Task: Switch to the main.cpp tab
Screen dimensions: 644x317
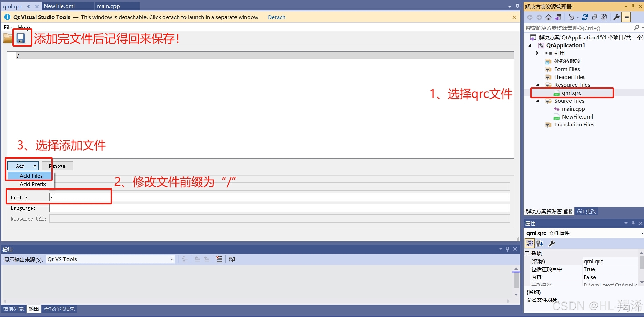Action: [x=108, y=6]
